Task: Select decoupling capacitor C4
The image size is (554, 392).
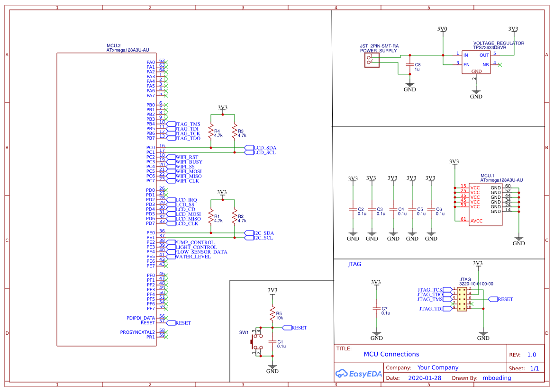Action: click(x=393, y=209)
